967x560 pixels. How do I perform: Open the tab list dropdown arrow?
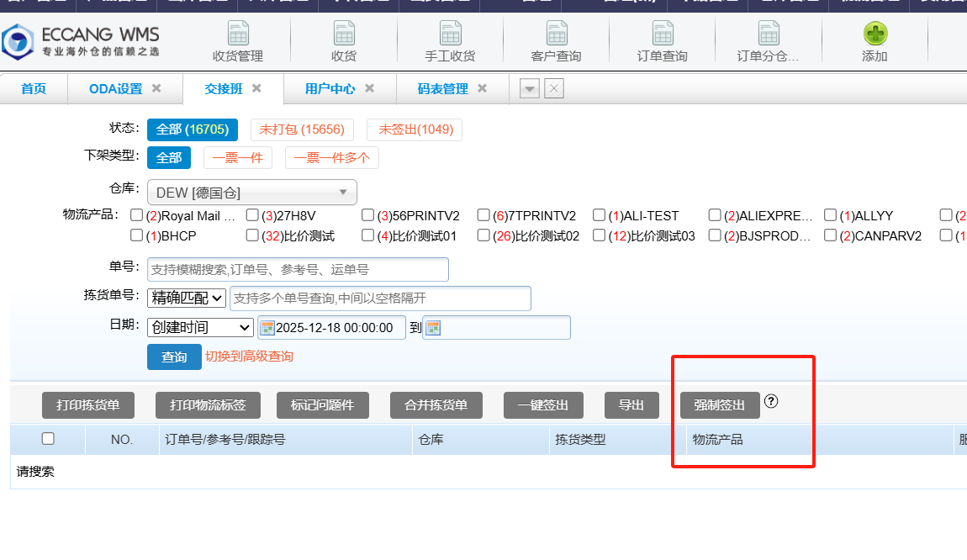tap(530, 89)
